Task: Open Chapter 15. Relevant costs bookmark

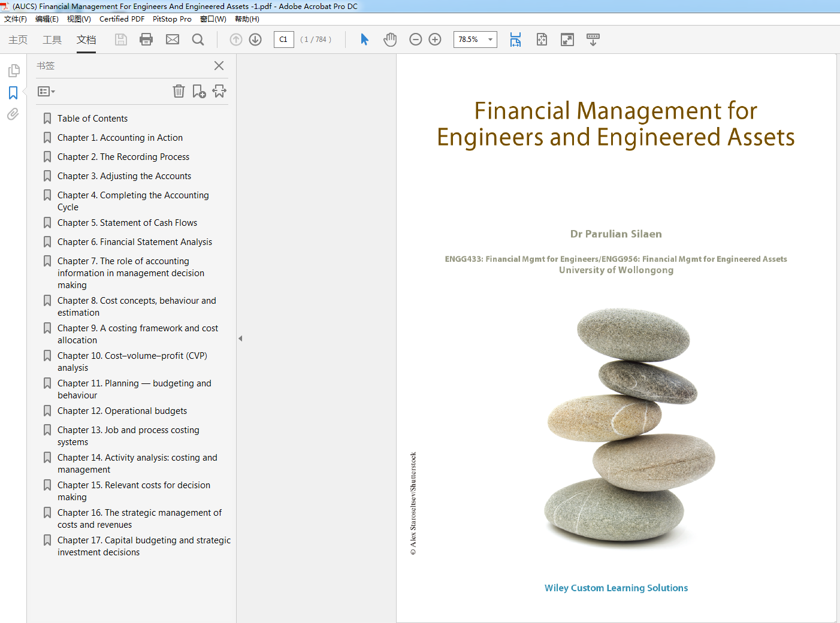Action: point(134,491)
